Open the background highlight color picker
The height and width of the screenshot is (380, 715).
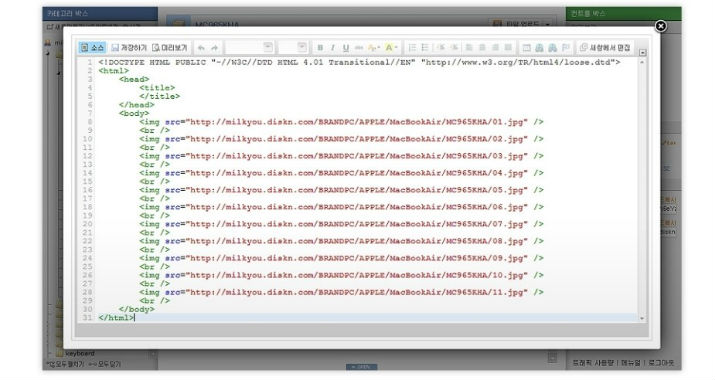coord(391,47)
